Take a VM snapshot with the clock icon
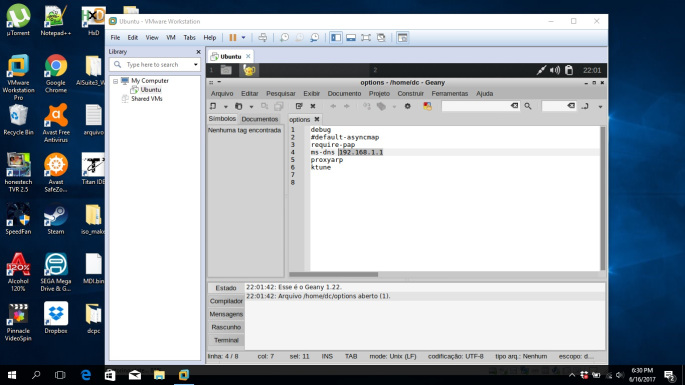This screenshot has width=685, height=385. click(284, 38)
